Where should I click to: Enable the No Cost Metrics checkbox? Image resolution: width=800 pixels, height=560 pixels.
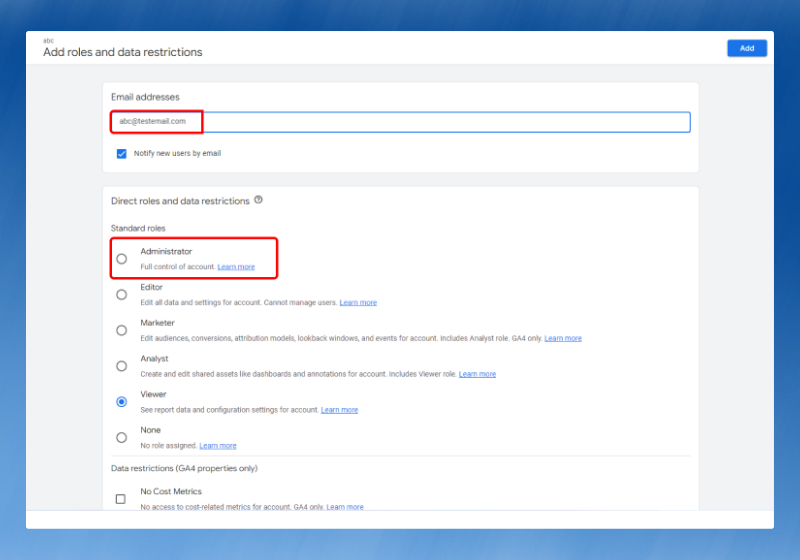[x=120, y=499]
